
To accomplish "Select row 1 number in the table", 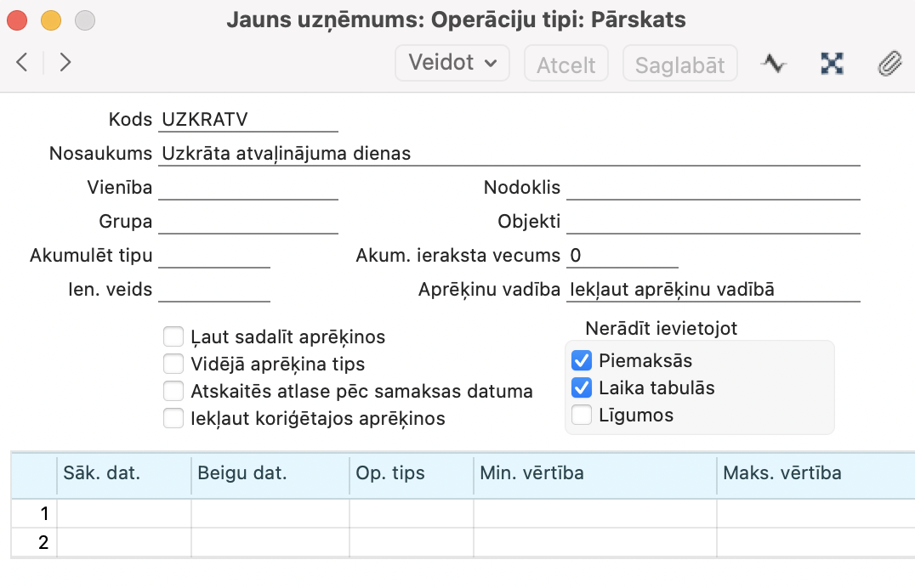I will click(34, 513).
